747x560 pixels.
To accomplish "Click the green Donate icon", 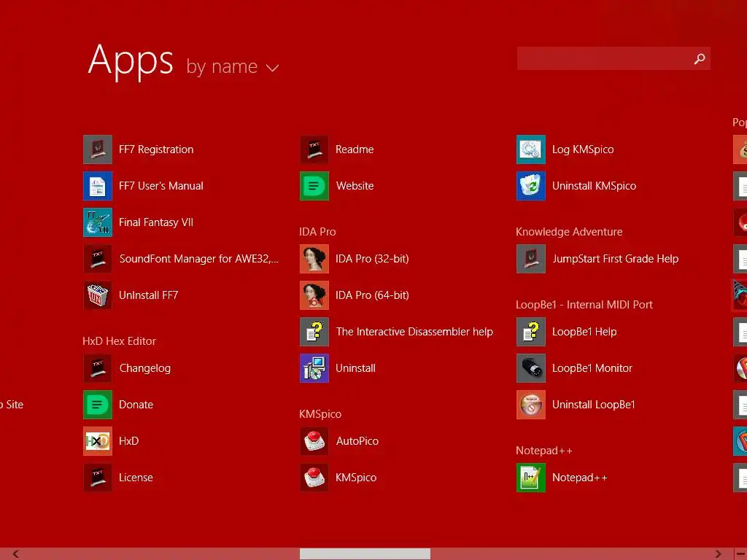I will (x=98, y=405).
